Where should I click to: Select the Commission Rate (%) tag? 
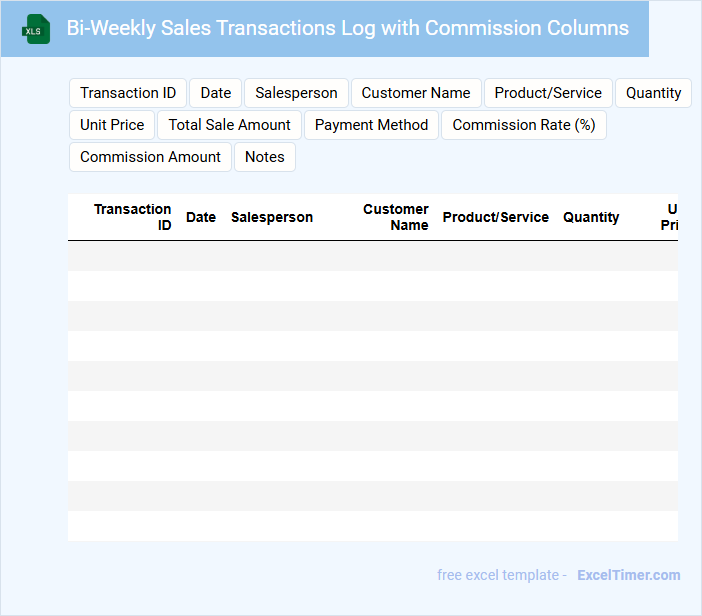pos(524,125)
